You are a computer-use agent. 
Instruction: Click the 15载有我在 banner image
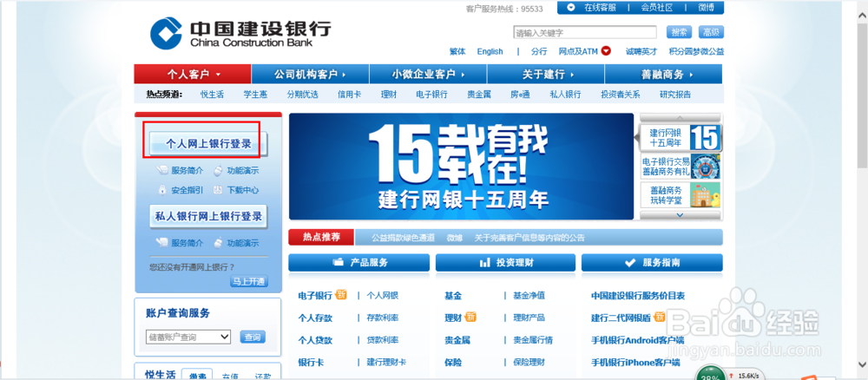pos(461,167)
